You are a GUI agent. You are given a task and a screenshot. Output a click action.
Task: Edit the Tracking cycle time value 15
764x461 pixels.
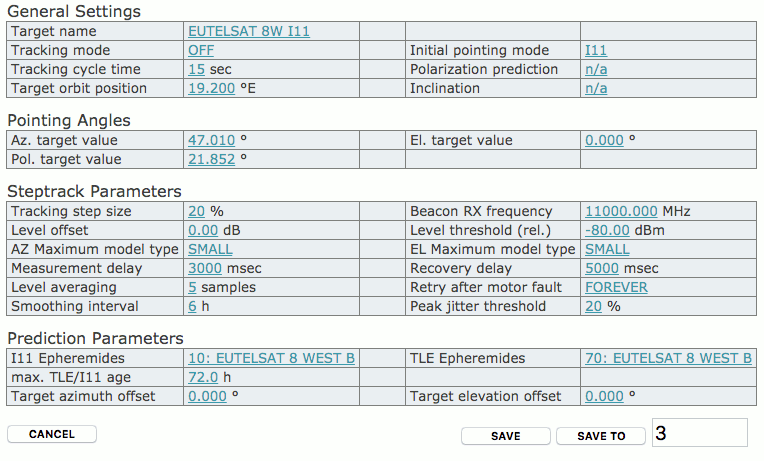[196, 69]
